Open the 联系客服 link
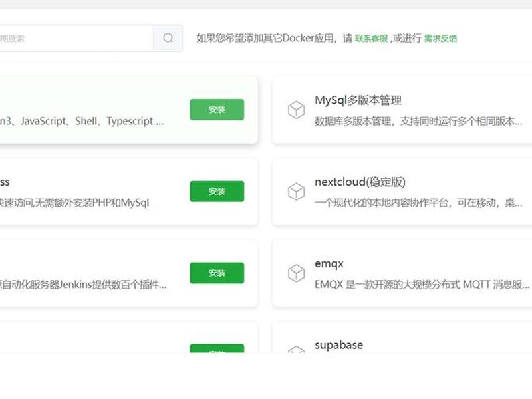This screenshot has height=399, width=532. [x=371, y=39]
